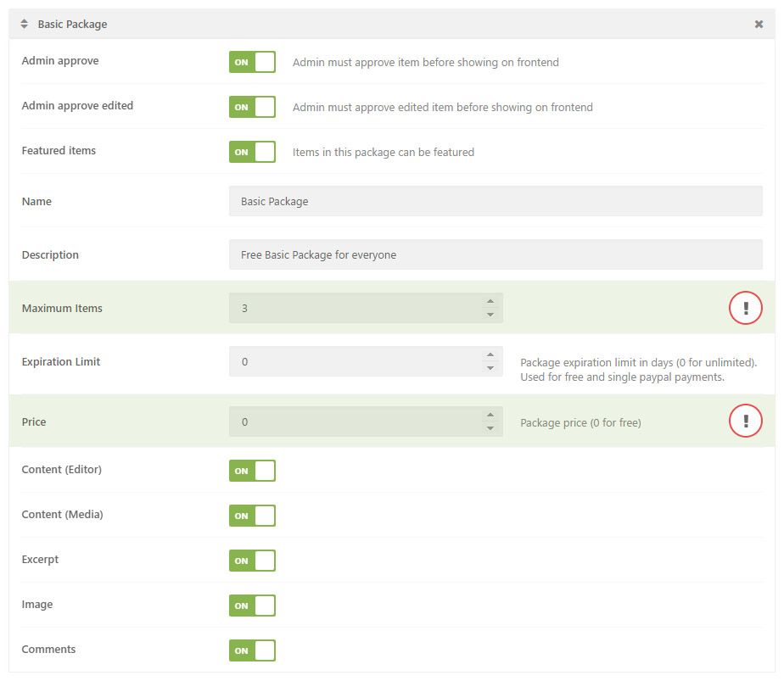
Task: Decrease Price with down arrow
Action: (x=490, y=428)
